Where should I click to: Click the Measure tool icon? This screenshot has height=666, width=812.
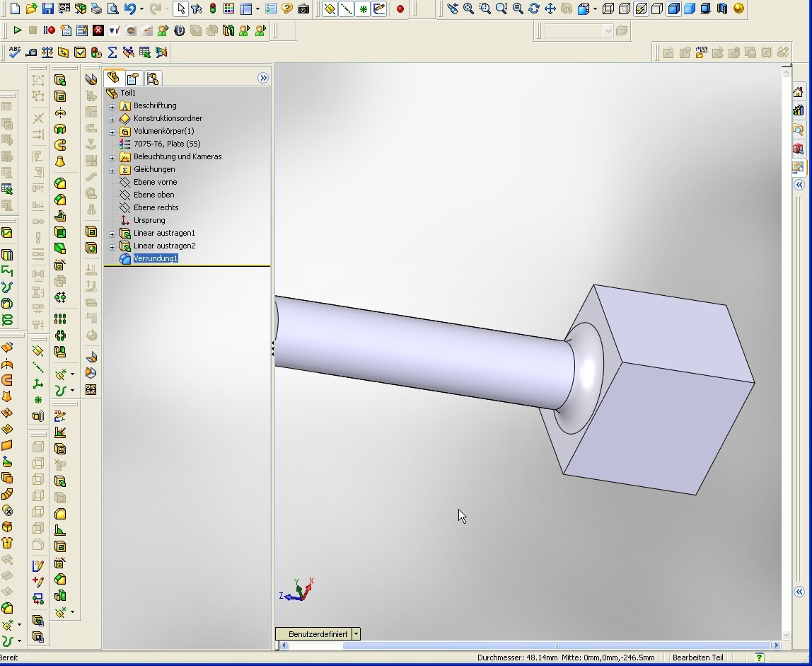[30, 52]
